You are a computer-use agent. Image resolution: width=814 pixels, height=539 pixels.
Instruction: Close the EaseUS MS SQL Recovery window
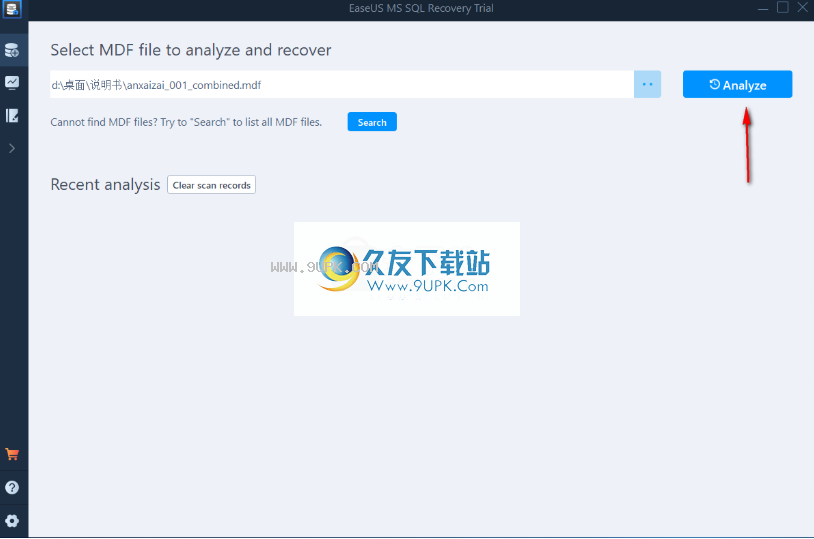click(803, 7)
